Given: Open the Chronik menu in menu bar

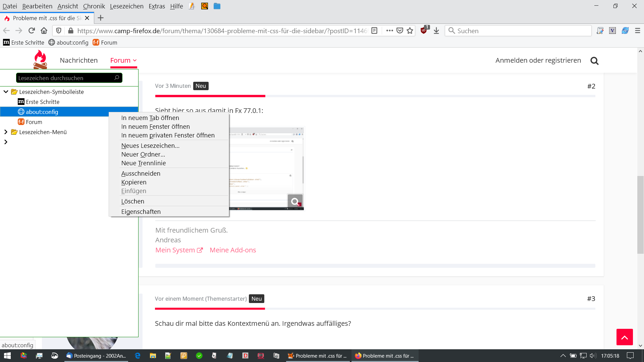Looking at the screenshot, I should click(94, 6).
